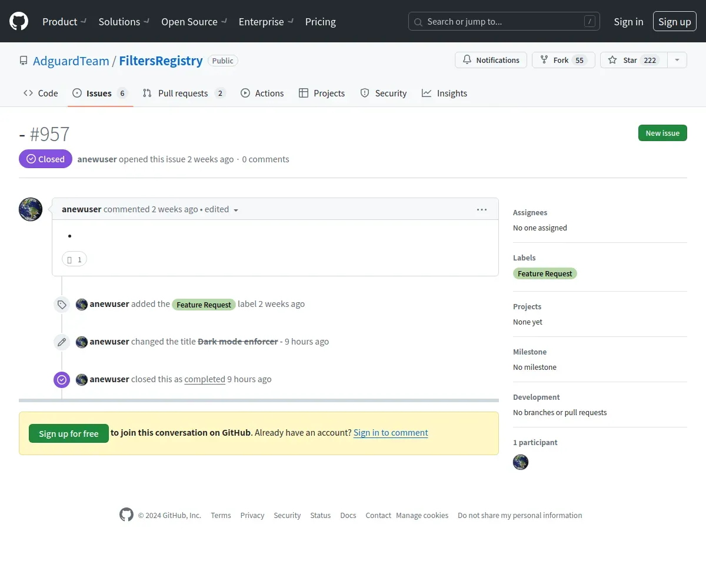This screenshot has width=706, height=588.
Task: Open Terms footer link
Action: tap(221, 515)
